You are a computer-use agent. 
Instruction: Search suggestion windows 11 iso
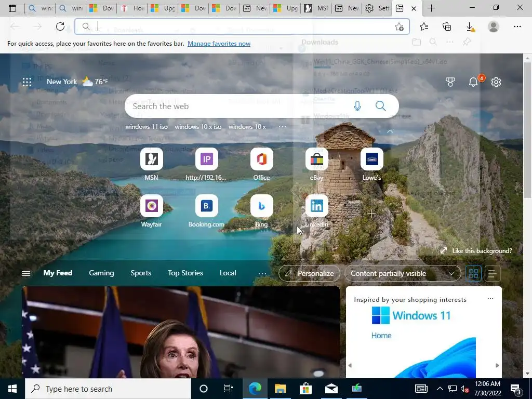(x=147, y=127)
